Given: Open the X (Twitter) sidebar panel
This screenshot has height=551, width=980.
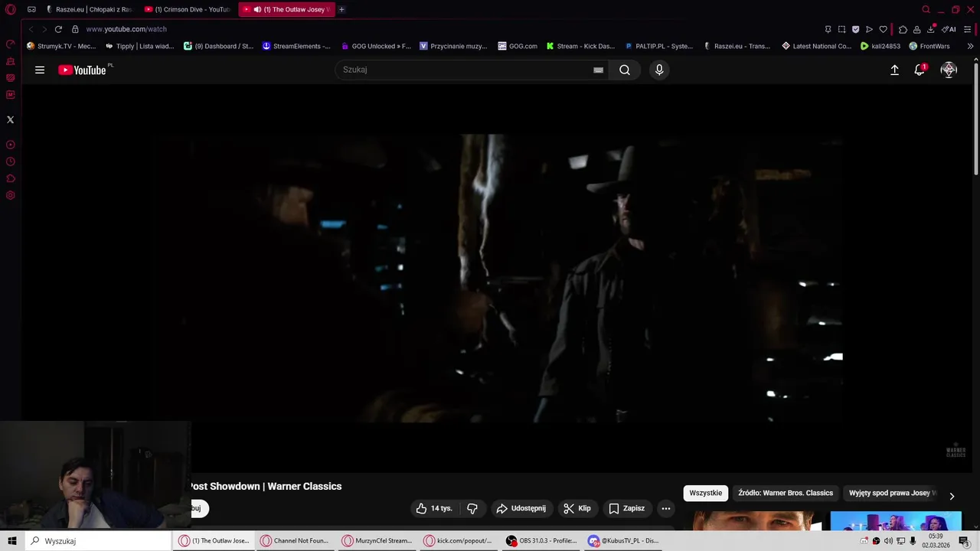Looking at the screenshot, I should [x=10, y=119].
